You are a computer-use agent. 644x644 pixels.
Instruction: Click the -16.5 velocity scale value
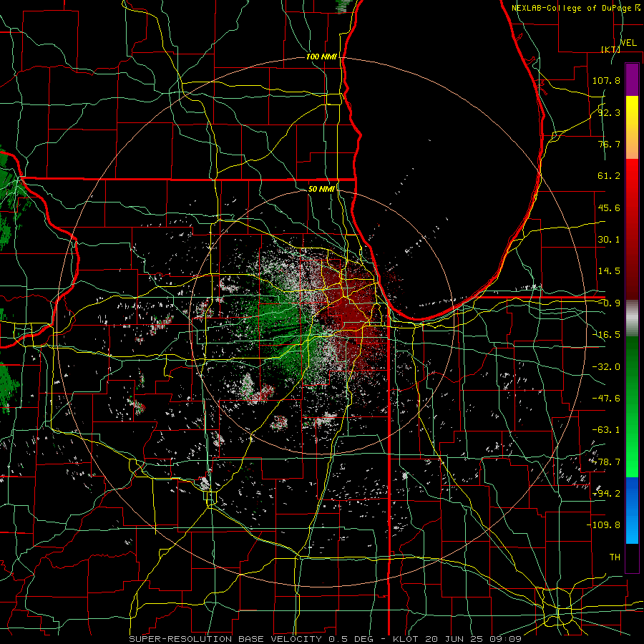[x=606, y=335]
